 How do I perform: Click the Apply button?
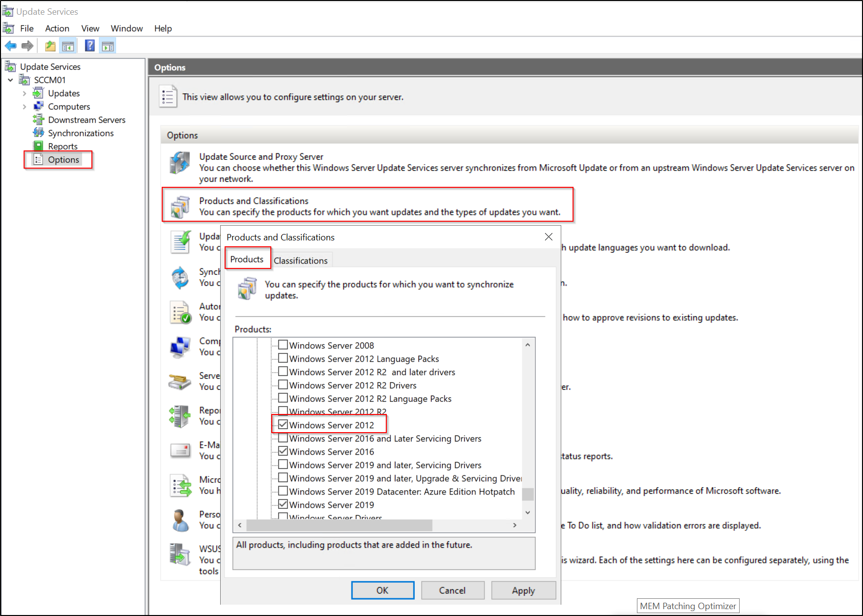click(x=523, y=590)
